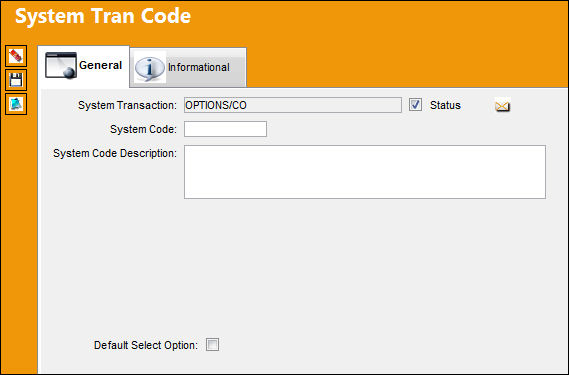Click the exit door icon in sidebar

[x=16, y=104]
